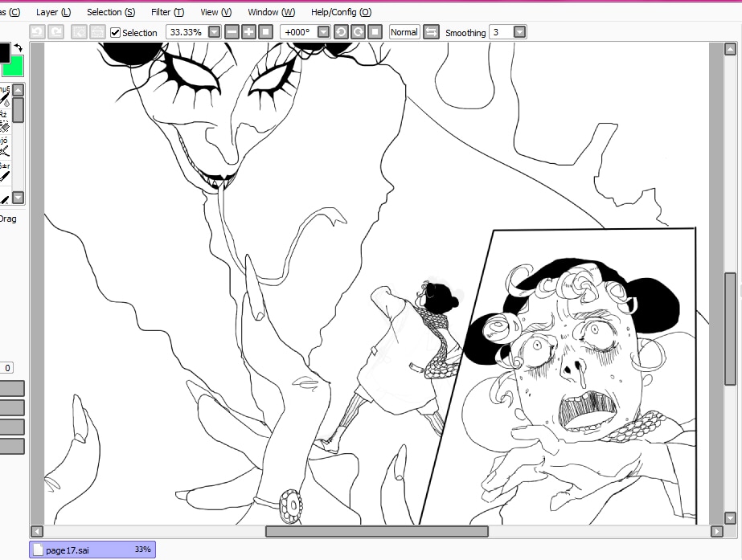Open the Filter menu
The image size is (742, 560).
click(167, 12)
